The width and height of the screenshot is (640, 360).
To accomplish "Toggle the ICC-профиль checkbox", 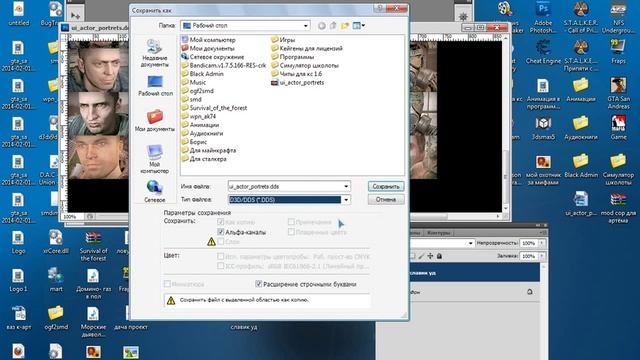I will pos(220,266).
